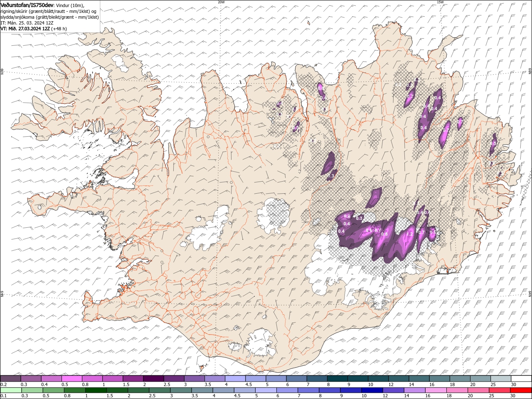Click the 1.2 snowfall value on the map
The image size is (532, 399).
409,234
